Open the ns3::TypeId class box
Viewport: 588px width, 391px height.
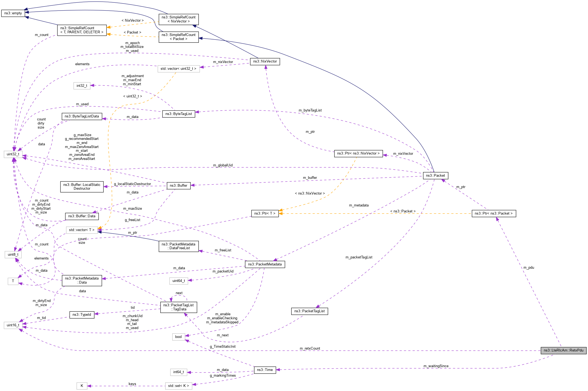tap(82, 315)
